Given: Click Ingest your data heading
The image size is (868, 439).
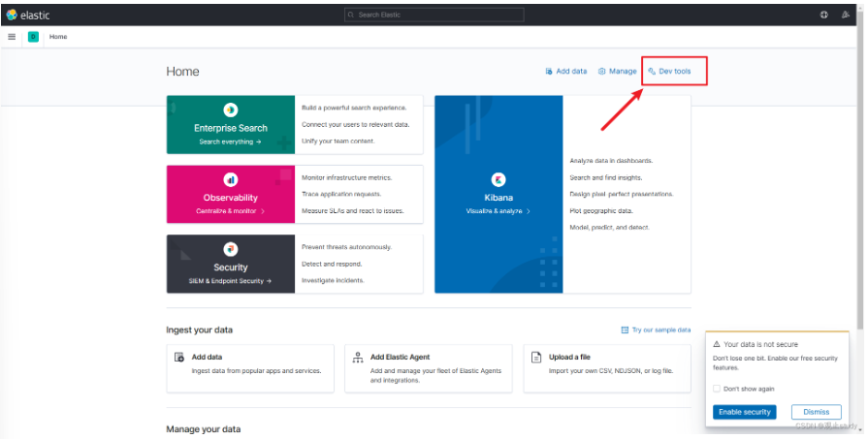Looking at the screenshot, I should (199, 330).
